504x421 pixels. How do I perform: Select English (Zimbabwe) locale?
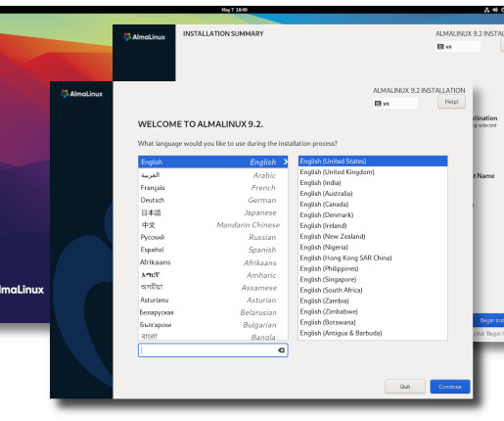click(x=373, y=311)
